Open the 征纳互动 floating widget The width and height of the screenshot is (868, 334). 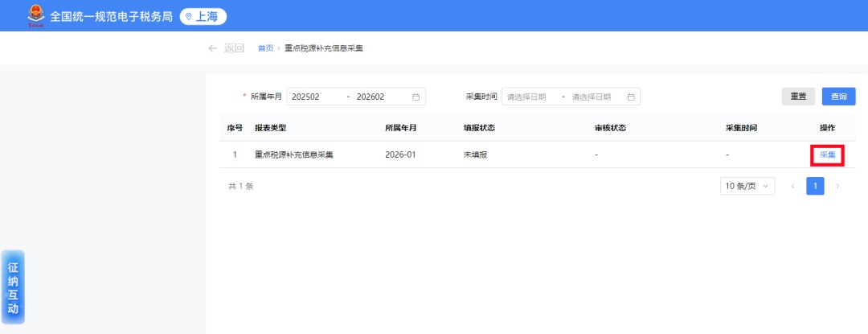coord(13,287)
